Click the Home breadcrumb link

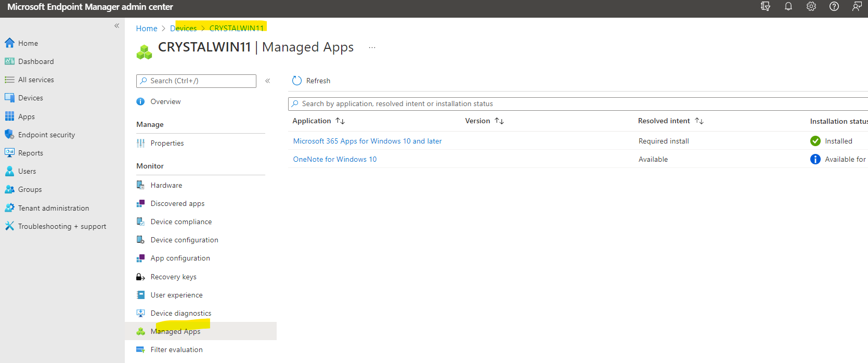click(x=147, y=29)
